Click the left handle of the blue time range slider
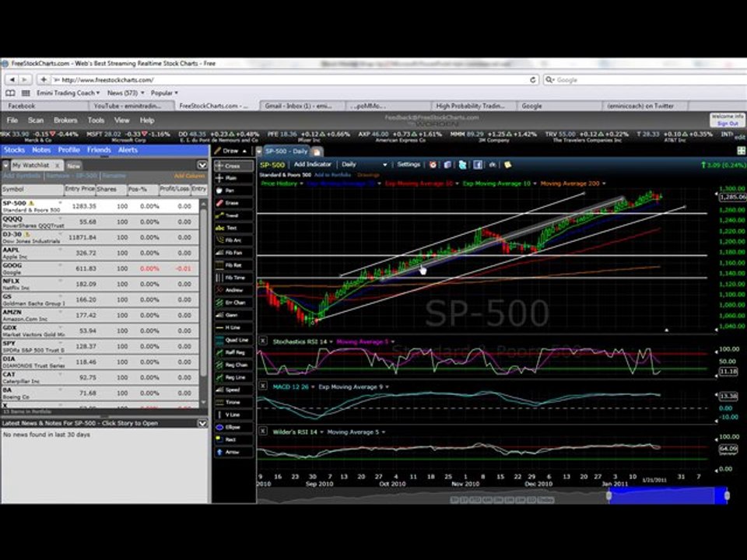 coord(608,495)
